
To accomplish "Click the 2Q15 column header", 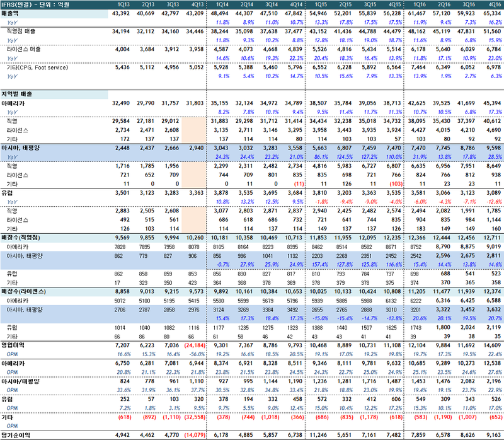I will [x=345, y=4].
